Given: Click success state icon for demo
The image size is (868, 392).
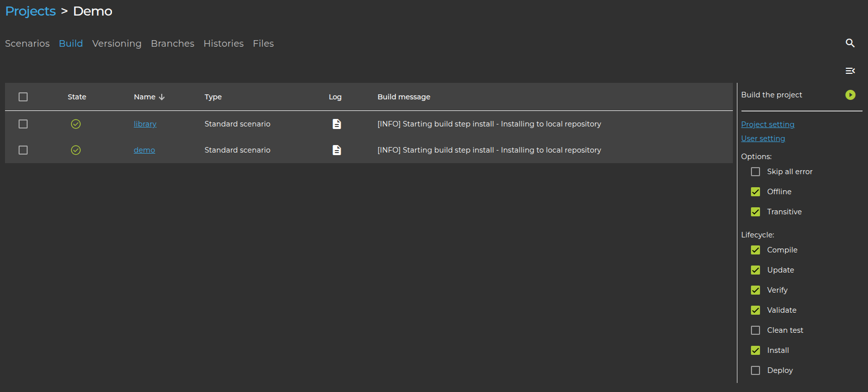Looking at the screenshot, I should [76, 150].
